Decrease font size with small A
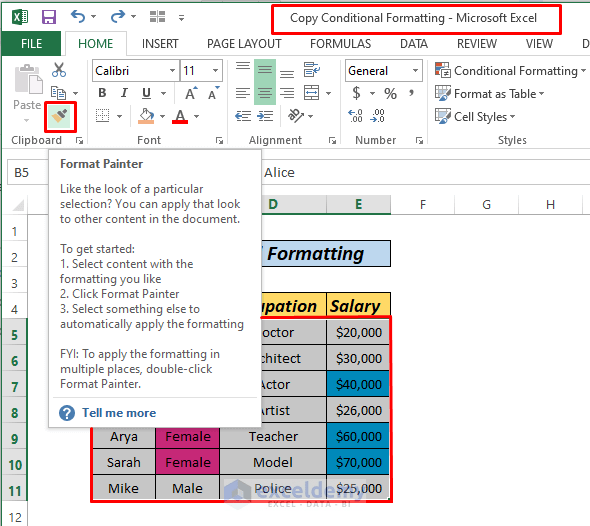 (213, 93)
